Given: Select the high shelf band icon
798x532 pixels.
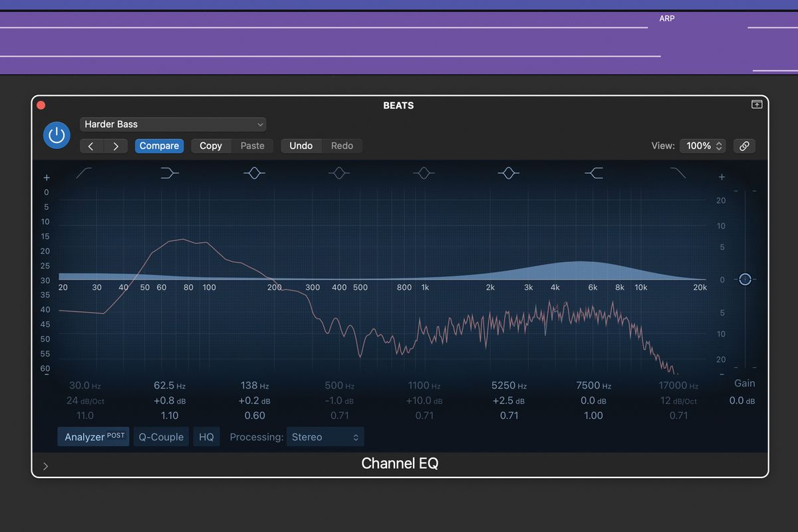Looking at the screenshot, I should click(593, 173).
